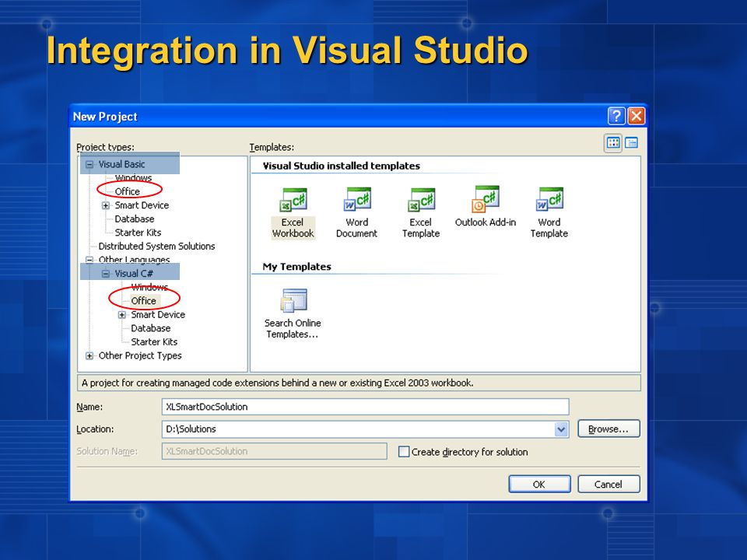Select the Excel Workbook template
The image size is (747, 560).
pos(293,212)
